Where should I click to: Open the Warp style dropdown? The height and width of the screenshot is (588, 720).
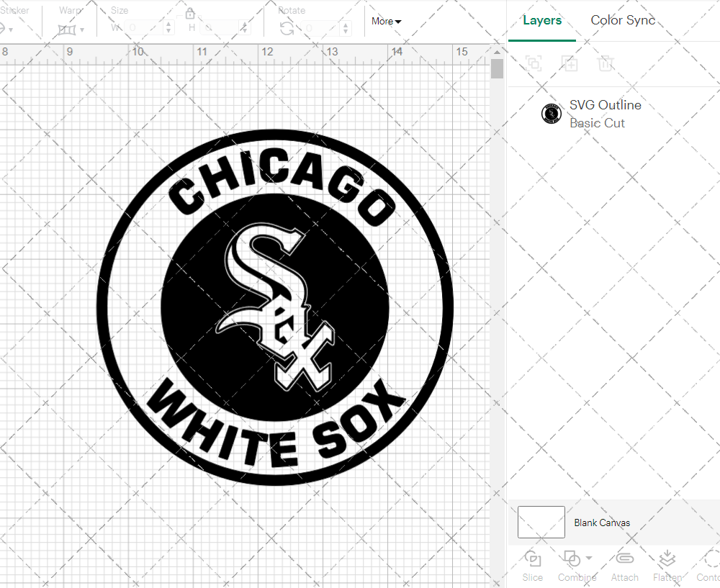(x=81, y=30)
